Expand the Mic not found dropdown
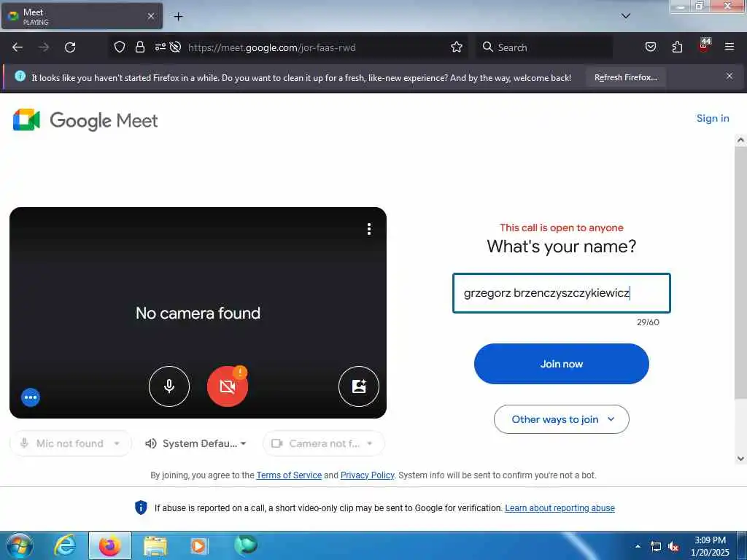 click(70, 443)
